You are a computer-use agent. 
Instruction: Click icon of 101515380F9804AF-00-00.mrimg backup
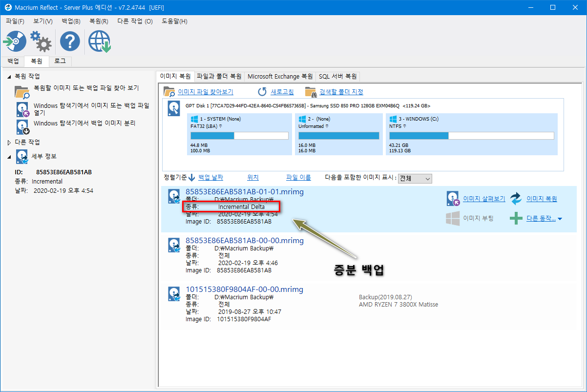click(x=175, y=294)
